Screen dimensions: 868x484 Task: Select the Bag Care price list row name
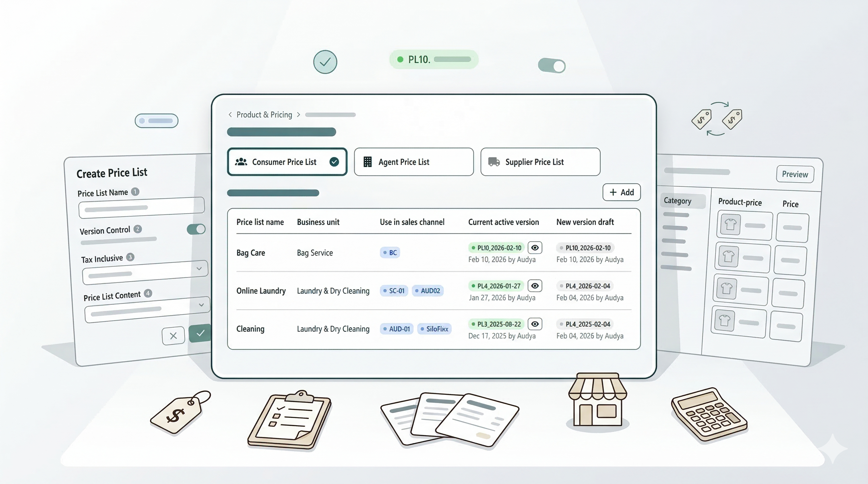(251, 253)
